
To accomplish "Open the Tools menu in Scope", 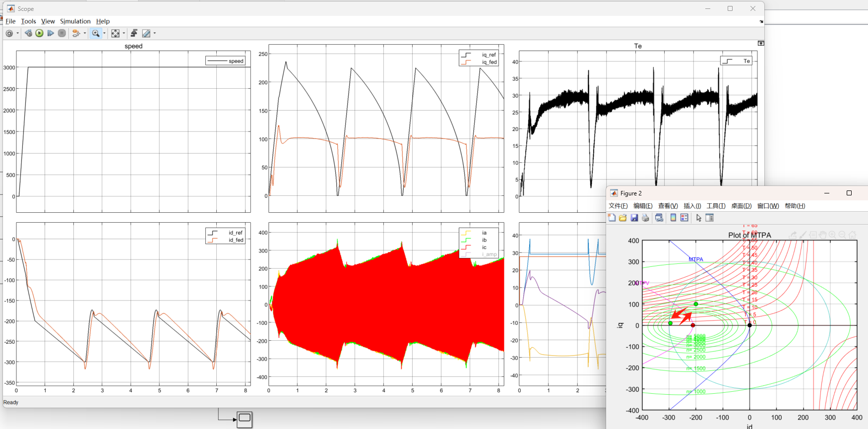I will pyautogui.click(x=28, y=21).
